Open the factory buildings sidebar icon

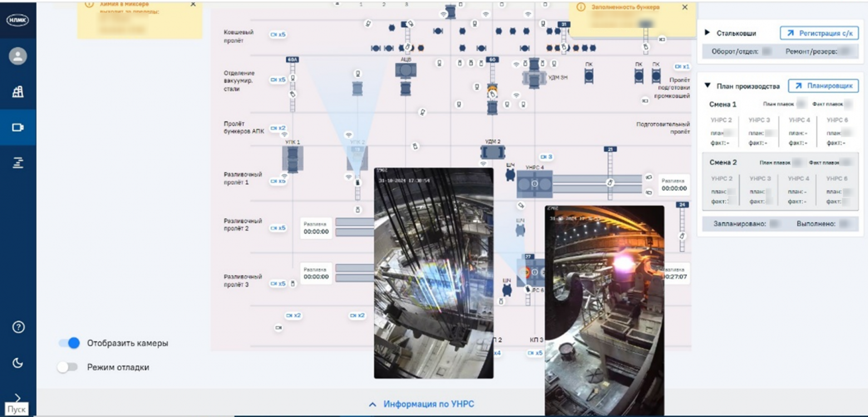(x=18, y=92)
